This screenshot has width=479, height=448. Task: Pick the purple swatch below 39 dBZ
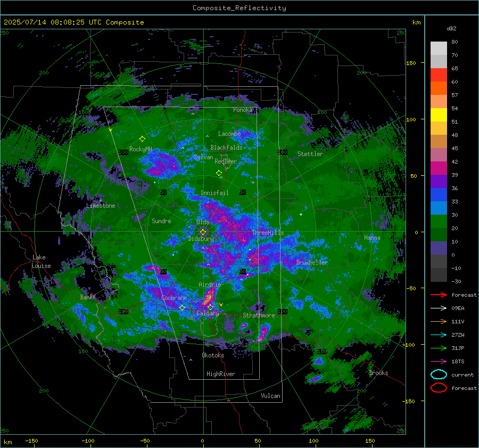[x=439, y=182]
